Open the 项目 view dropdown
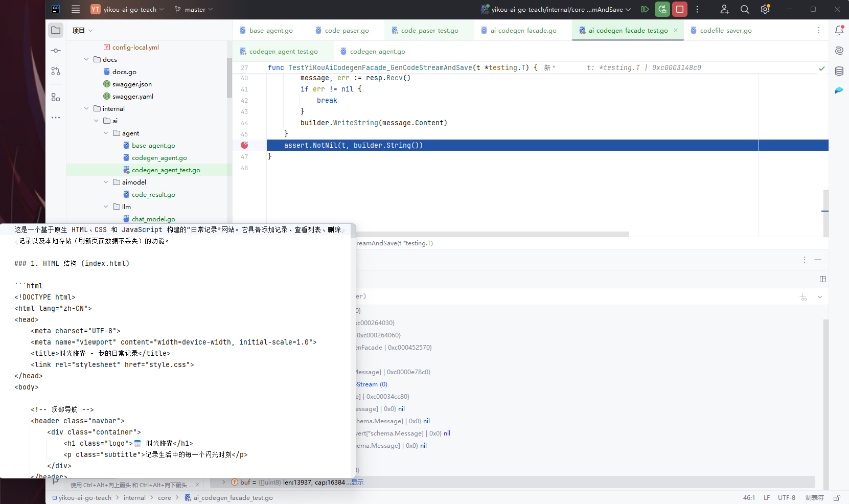This screenshot has width=849, height=504. click(82, 31)
